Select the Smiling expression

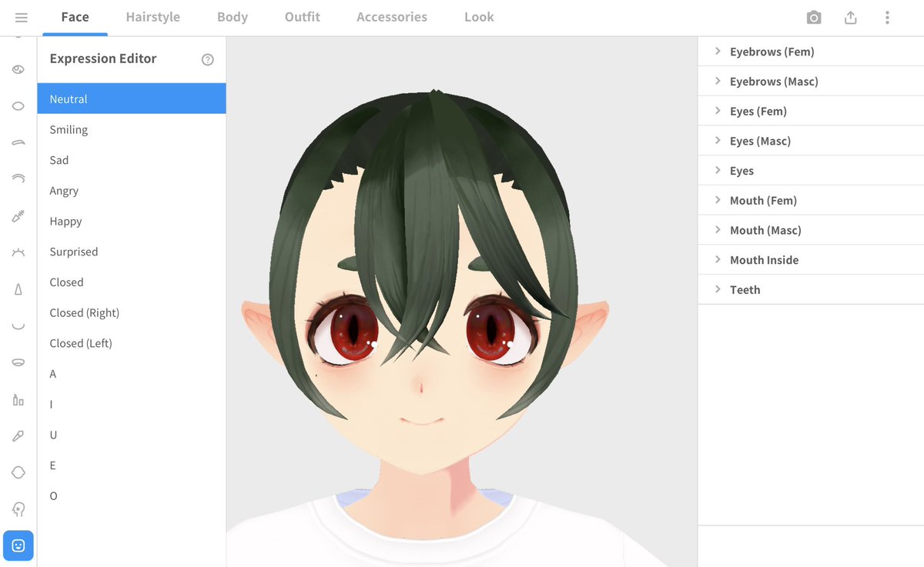[x=132, y=129]
